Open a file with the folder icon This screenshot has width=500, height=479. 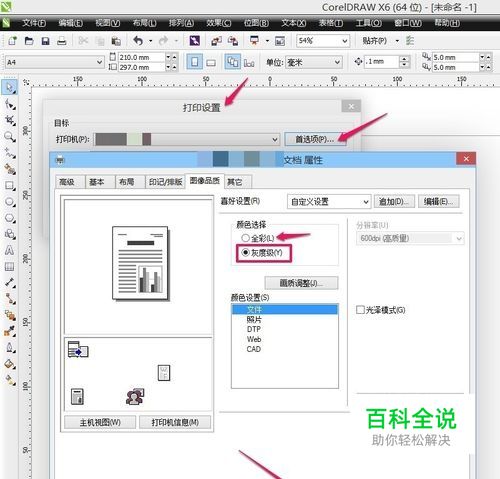click(x=29, y=41)
